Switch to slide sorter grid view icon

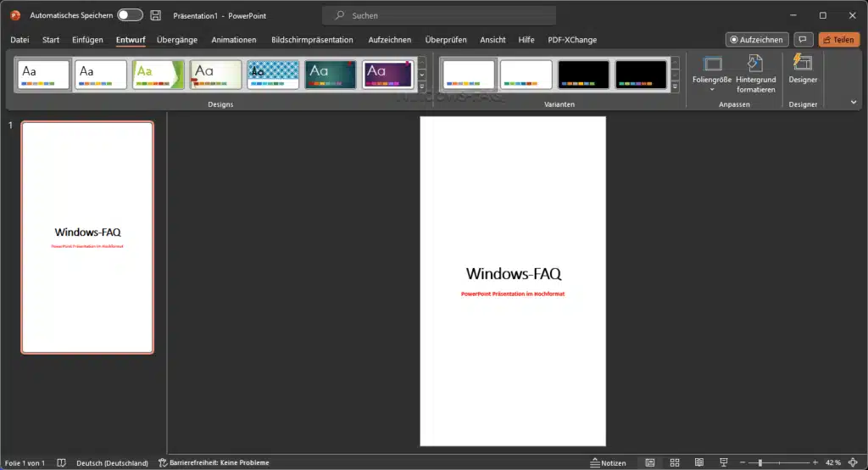pos(674,463)
